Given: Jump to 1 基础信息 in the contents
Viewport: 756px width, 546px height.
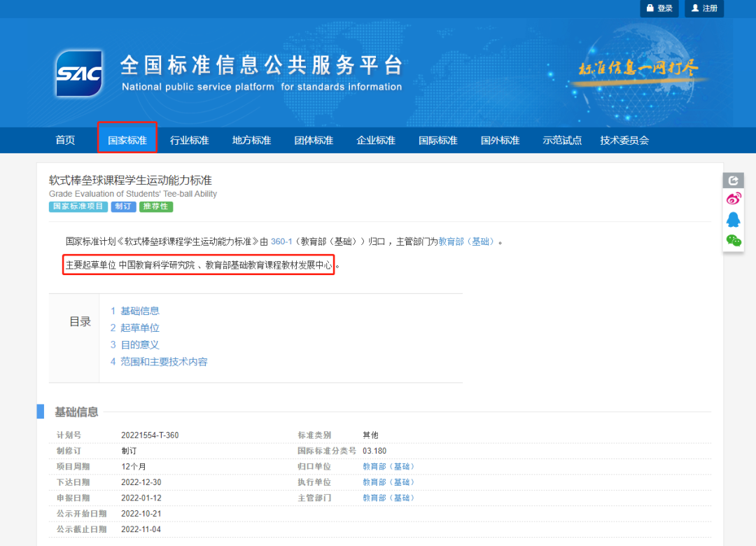Looking at the screenshot, I should [135, 311].
